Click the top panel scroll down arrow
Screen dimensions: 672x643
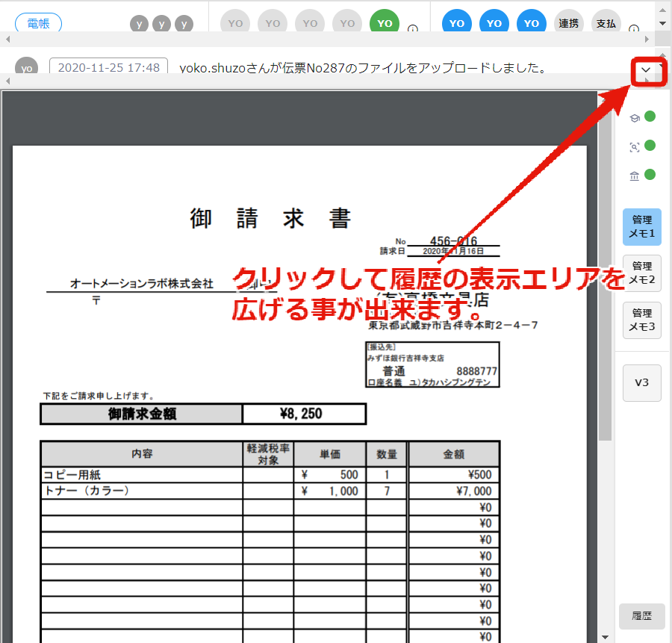point(662,24)
